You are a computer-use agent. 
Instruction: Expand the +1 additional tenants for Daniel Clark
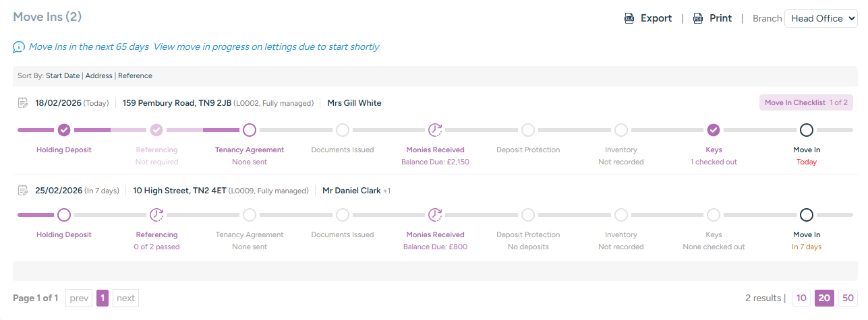click(x=386, y=191)
